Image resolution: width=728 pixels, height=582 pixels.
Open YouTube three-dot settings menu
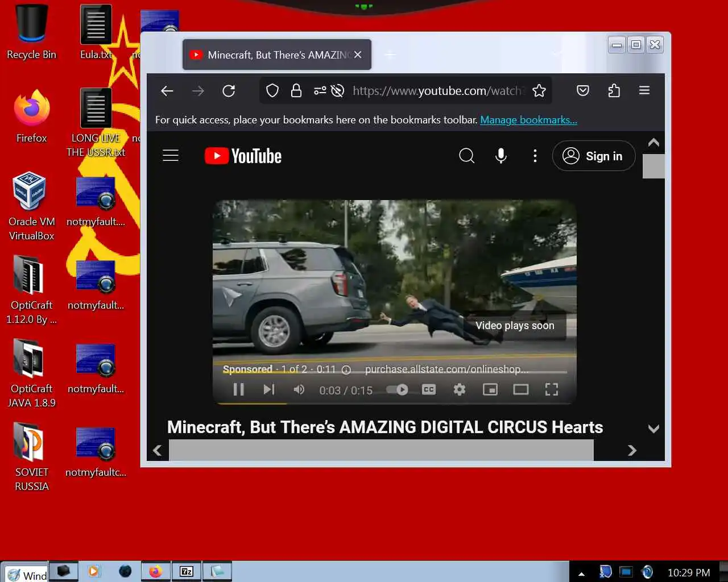pyautogui.click(x=535, y=156)
